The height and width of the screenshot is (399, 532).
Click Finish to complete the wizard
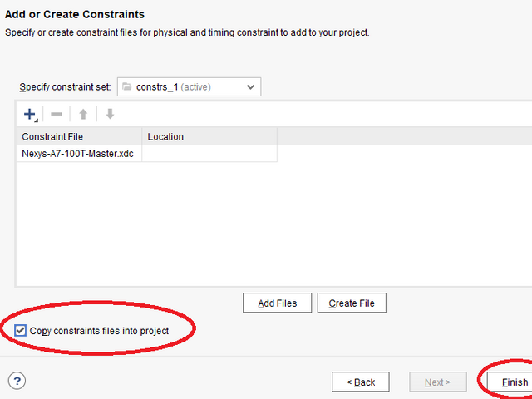coord(515,382)
